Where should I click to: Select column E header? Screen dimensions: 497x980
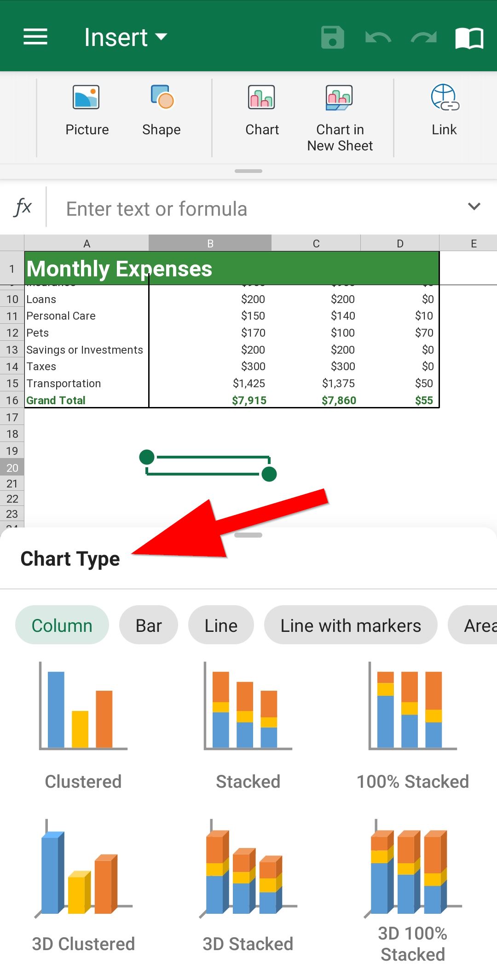469,243
